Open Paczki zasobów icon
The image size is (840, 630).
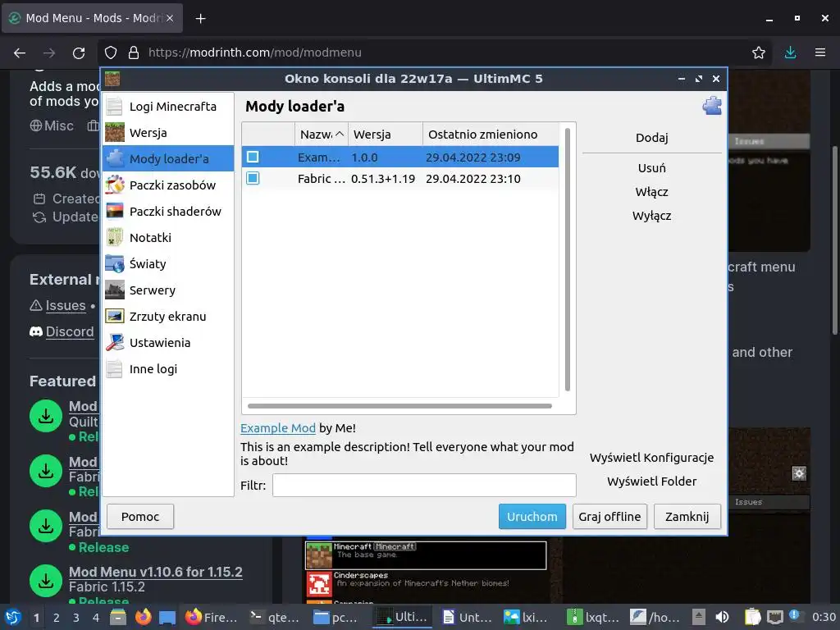[114, 185]
